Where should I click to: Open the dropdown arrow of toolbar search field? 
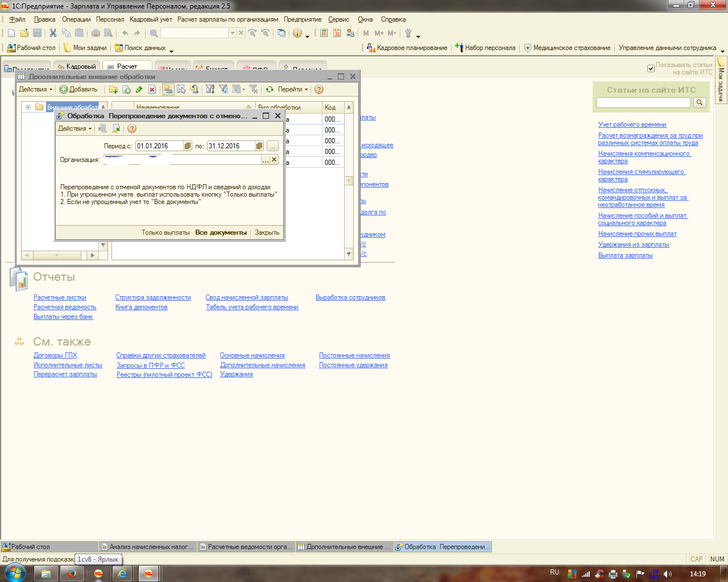pyautogui.click(x=232, y=33)
